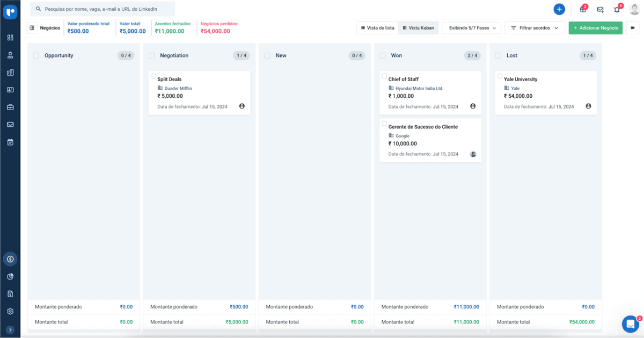Click the notification bell with 6 alerts
The height and width of the screenshot is (338, 644).
[616, 9]
